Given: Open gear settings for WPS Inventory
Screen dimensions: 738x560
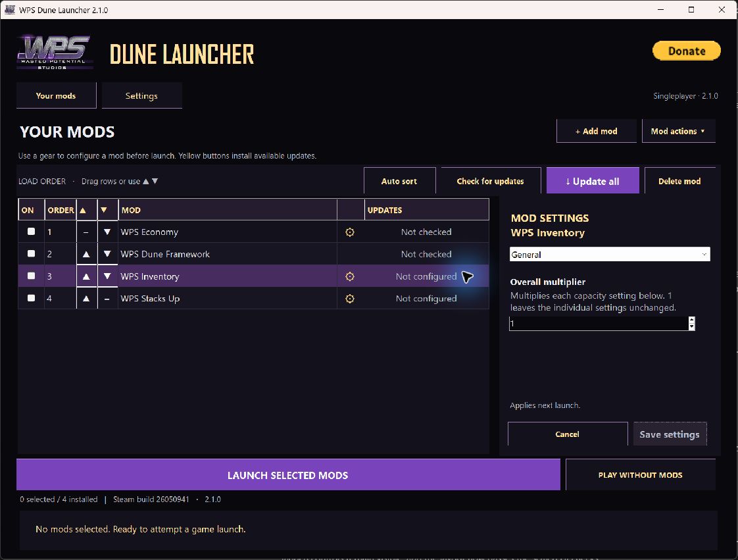Looking at the screenshot, I should (x=350, y=276).
